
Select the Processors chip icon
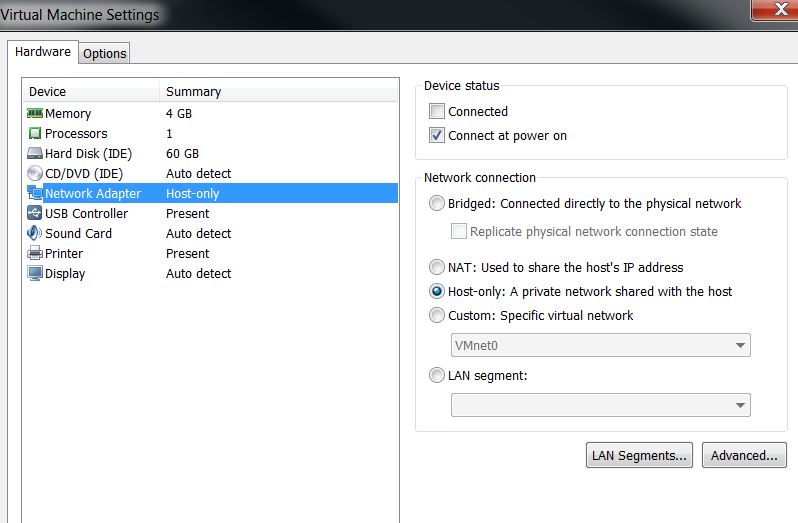tap(35, 134)
